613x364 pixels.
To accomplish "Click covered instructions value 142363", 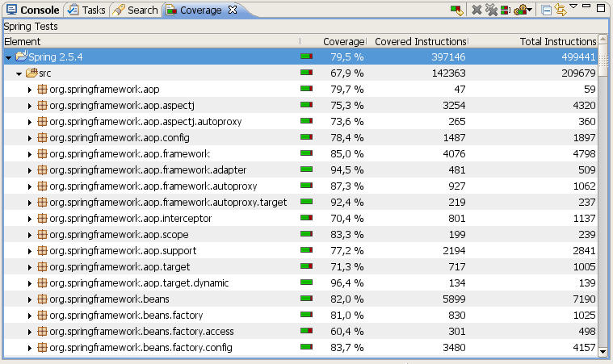I will (x=448, y=73).
